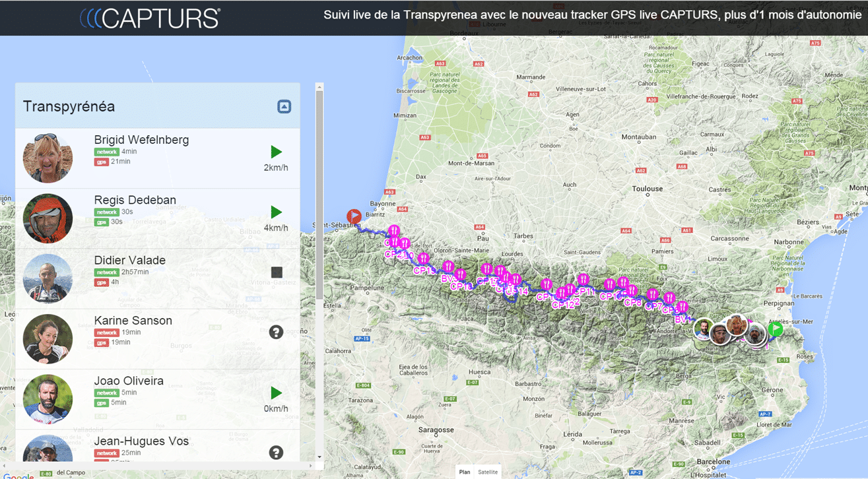Click the CP10 checkpoint restaurant marker
The width and height of the screenshot is (868, 479).
(609, 284)
